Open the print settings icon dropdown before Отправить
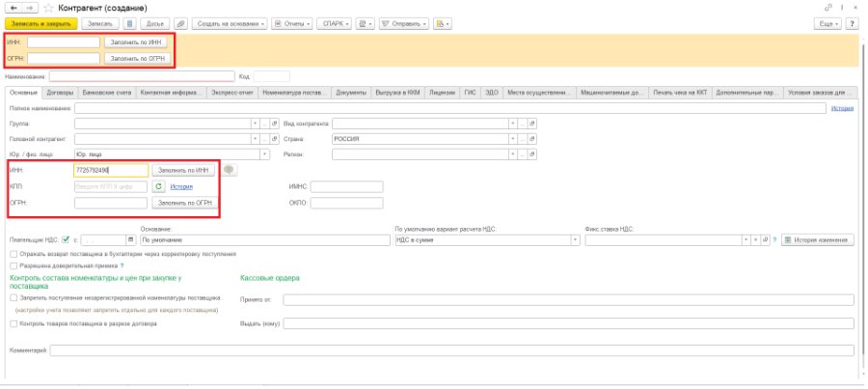 [x=366, y=24]
